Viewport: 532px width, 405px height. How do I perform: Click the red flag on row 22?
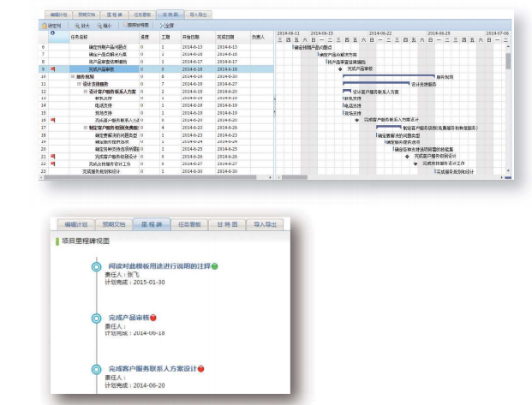[x=53, y=163]
